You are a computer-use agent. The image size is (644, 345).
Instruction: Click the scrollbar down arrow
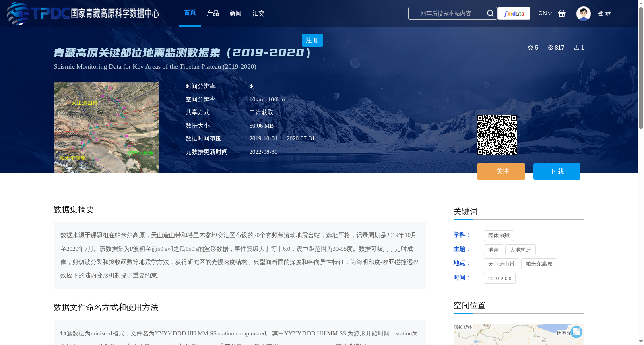tap(641, 341)
